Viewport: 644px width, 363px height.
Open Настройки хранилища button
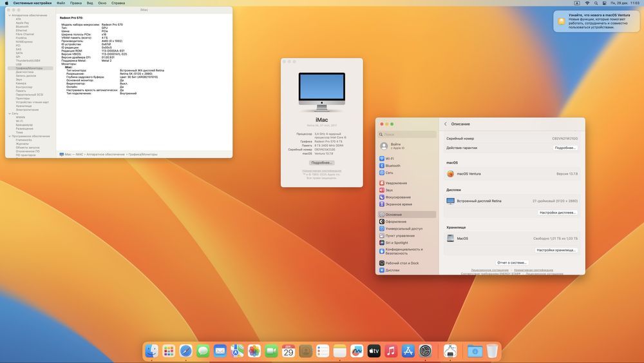tap(556, 250)
